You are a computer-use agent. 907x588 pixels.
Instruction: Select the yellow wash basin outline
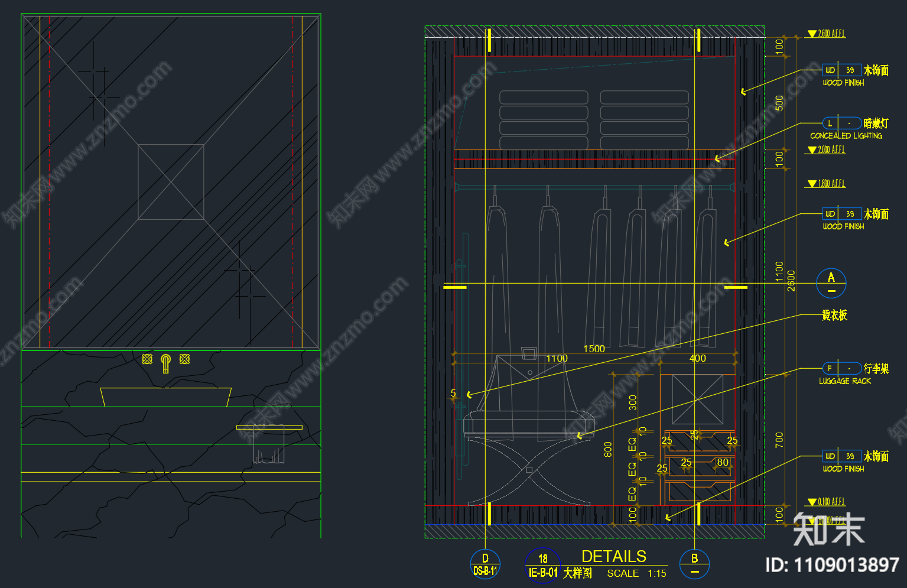click(x=165, y=397)
